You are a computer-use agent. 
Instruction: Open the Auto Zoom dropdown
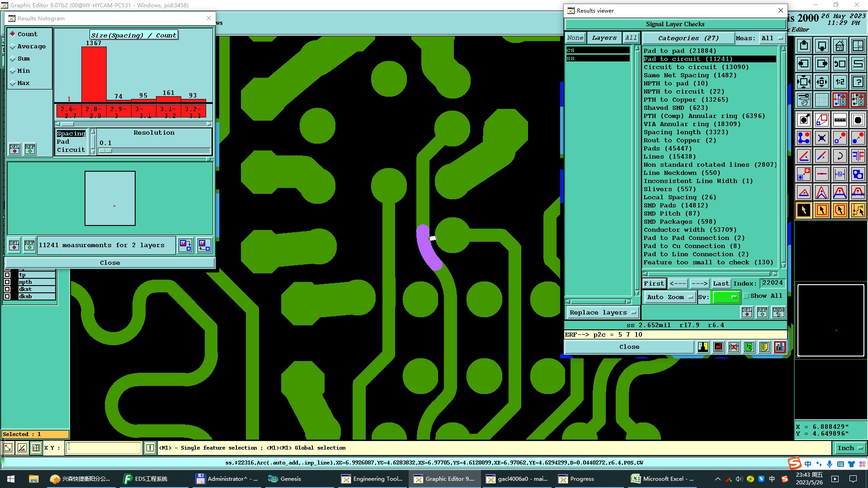[670, 297]
